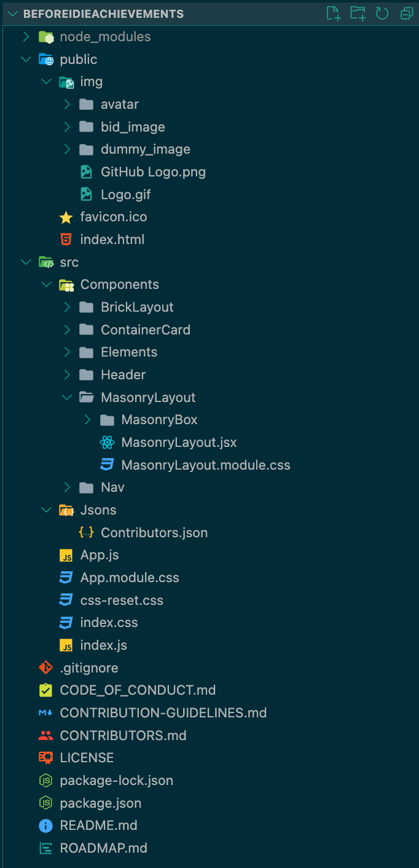This screenshot has width=419, height=868.
Task: Collapse the Jsons folder
Action: 46,510
